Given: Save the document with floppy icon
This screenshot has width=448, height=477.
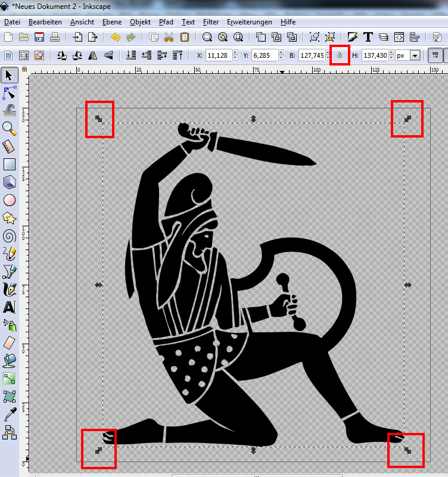Looking at the screenshot, I should 39,37.
